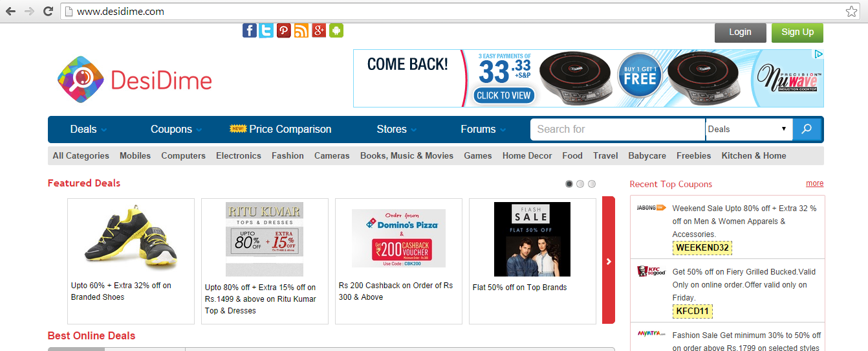Expand the Stores navigation menu
868x351 pixels.
(397, 129)
